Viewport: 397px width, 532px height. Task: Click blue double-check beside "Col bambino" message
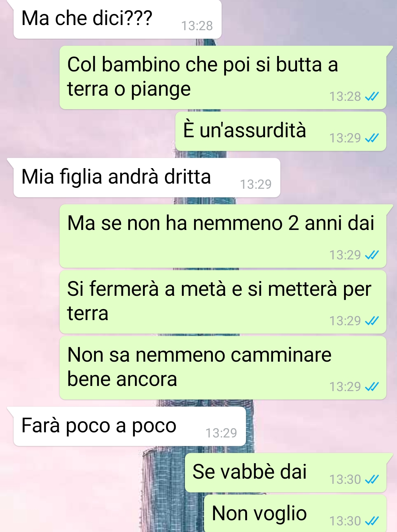[x=372, y=96]
